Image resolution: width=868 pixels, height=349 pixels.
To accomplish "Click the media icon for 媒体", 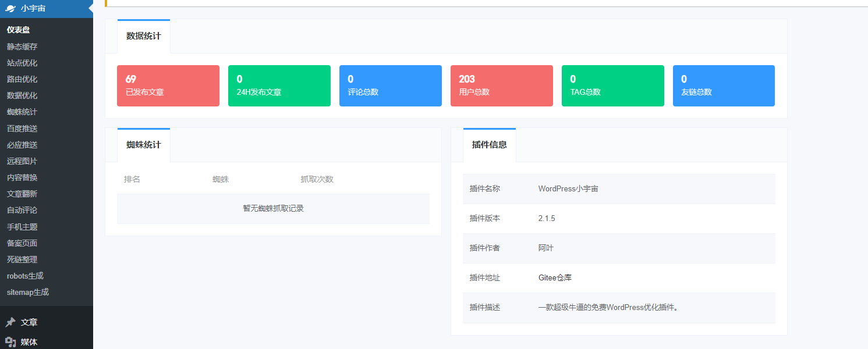I will (x=10, y=342).
